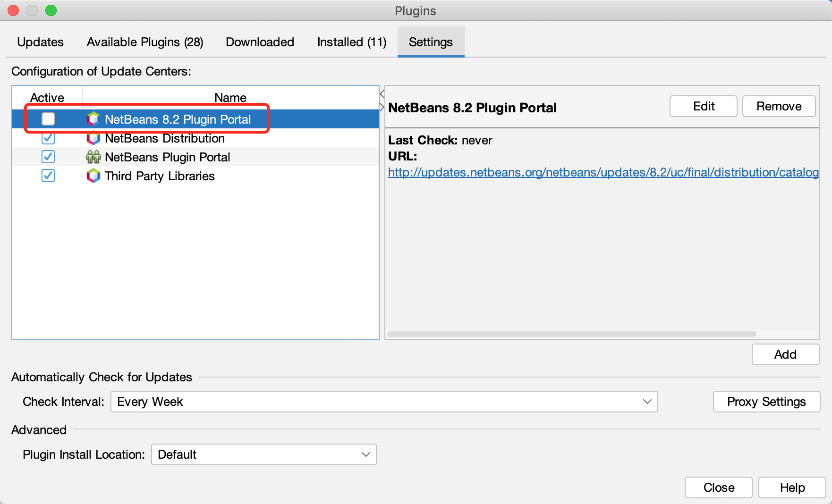The height and width of the screenshot is (504, 832).
Task: Open Proxy Settings
Action: tap(766, 402)
